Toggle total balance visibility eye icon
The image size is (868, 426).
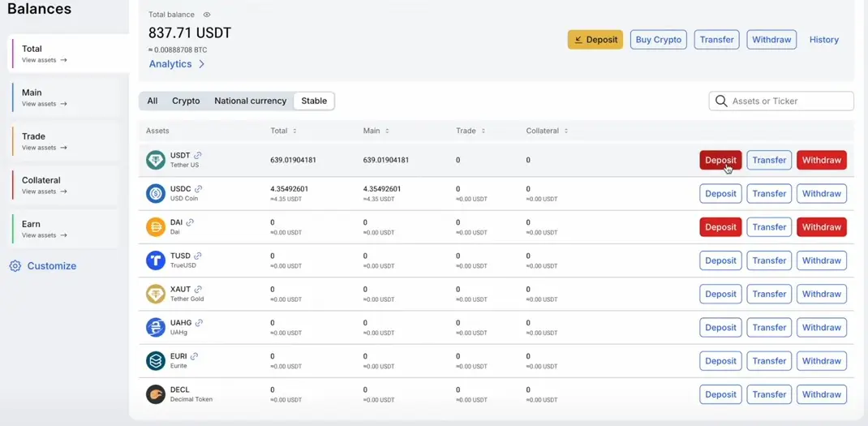207,15
